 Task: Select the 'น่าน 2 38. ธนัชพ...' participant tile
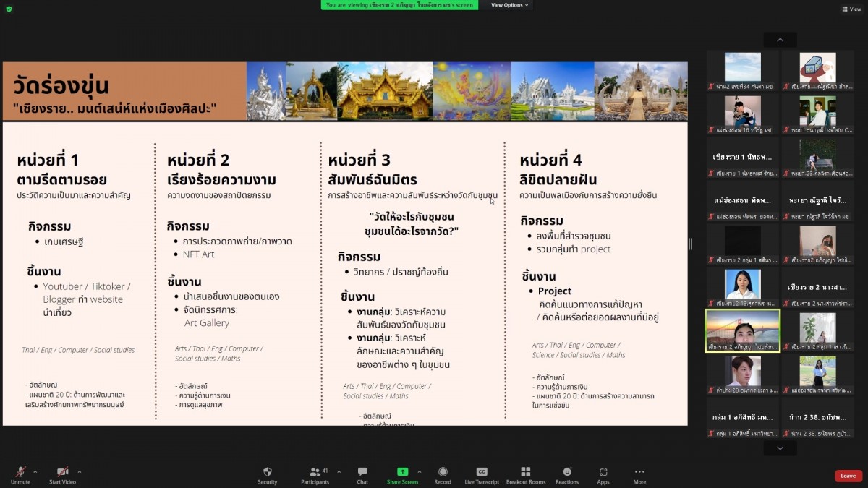pos(817,417)
